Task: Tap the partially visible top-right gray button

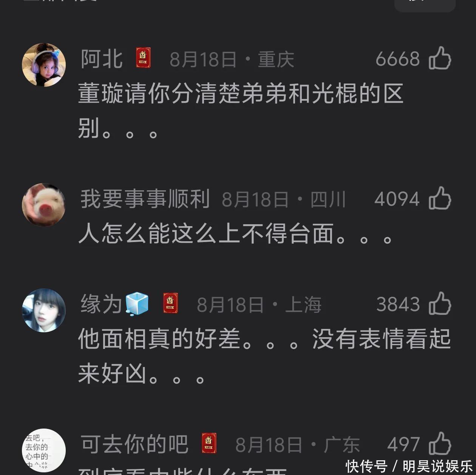Action: 425,5
